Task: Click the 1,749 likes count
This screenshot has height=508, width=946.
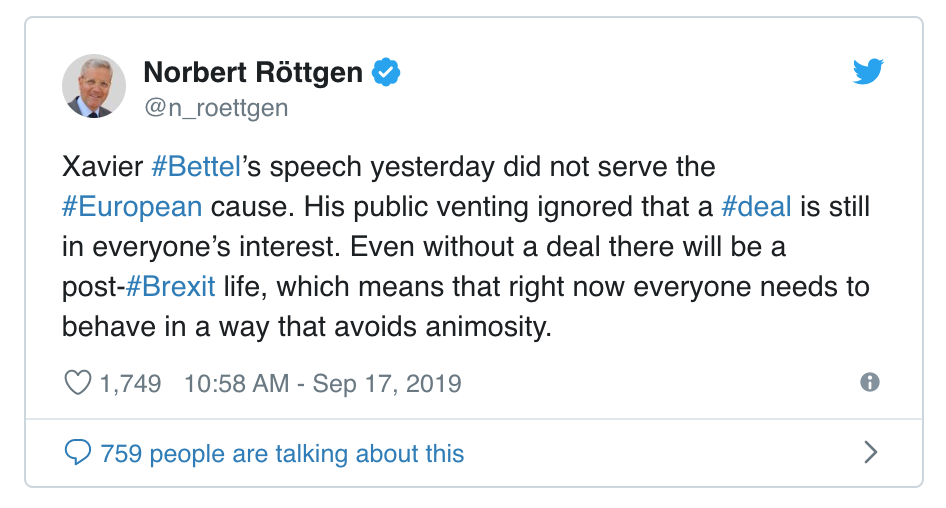Action: (130, 384)
